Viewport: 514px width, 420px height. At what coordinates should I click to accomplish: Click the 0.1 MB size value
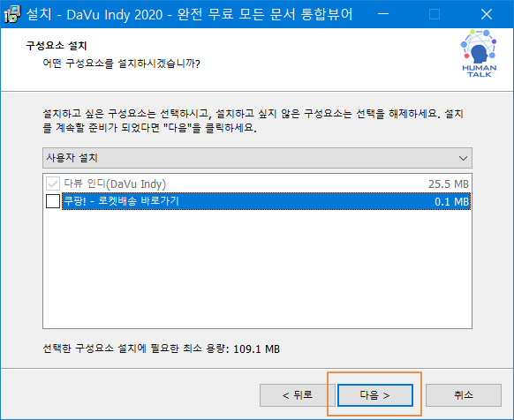451,201
